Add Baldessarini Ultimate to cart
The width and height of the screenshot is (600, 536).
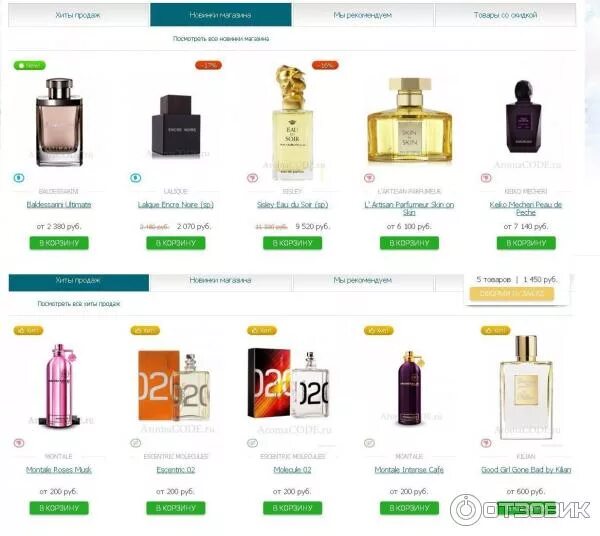click(59, 243)
